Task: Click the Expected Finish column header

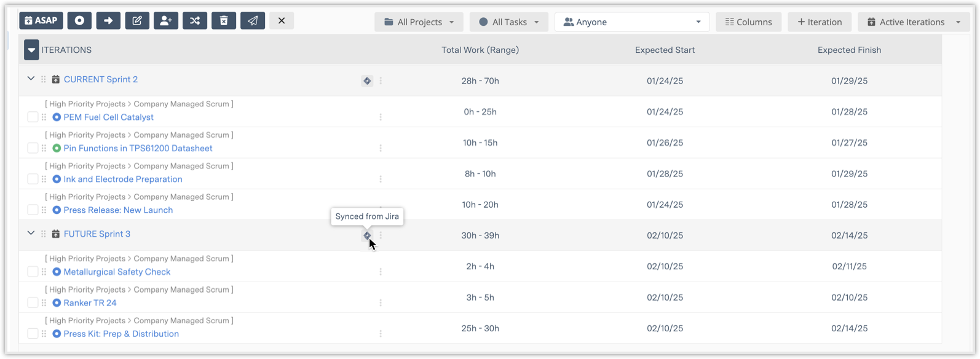Action: point(849,50)
